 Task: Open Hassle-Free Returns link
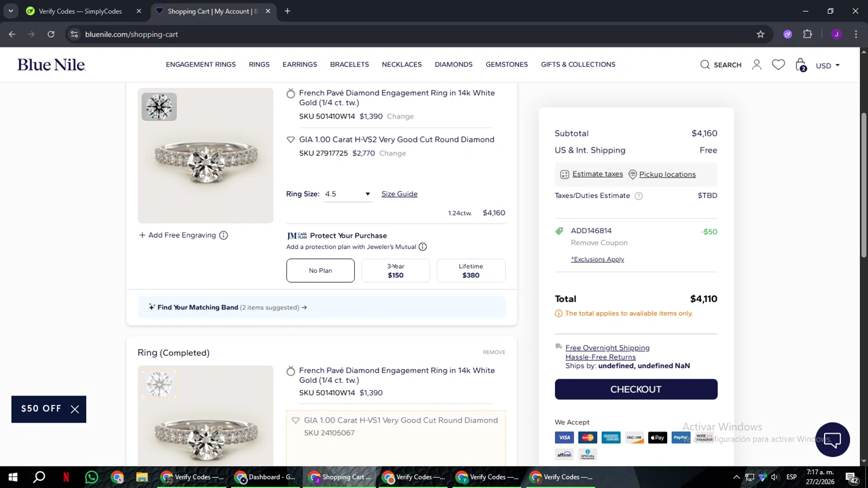600,357
